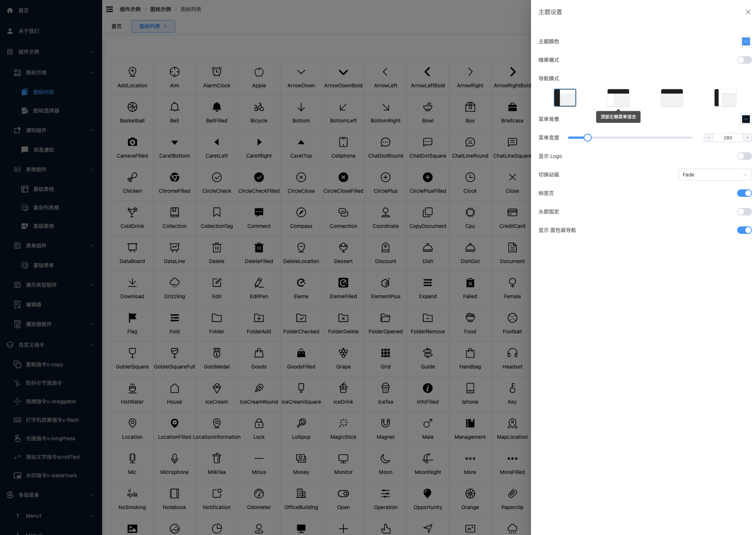Image resolution: width=756 pixels, height=535 pixels.
Task: Switch to the 首页 tab
Action: (x=117, y=26)
